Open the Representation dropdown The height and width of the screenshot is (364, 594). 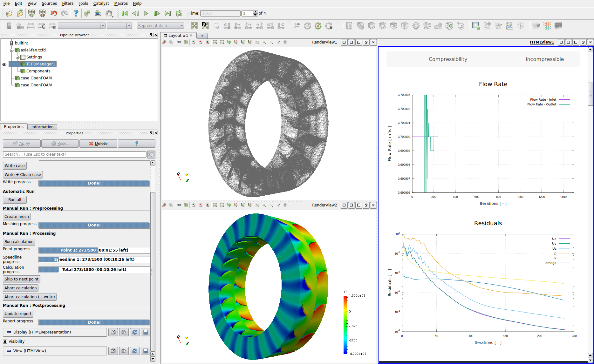(160, 26)
